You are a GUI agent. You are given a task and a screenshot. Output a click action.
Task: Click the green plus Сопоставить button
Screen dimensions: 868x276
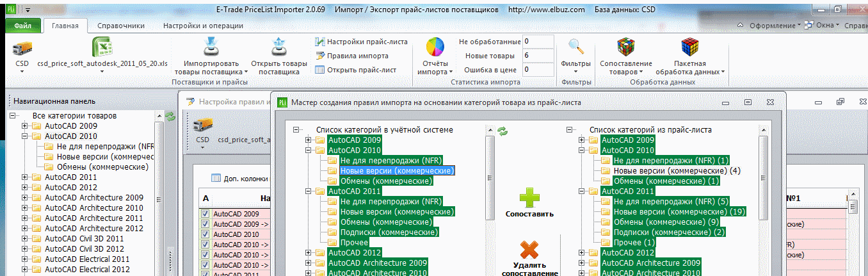(529, 197)
